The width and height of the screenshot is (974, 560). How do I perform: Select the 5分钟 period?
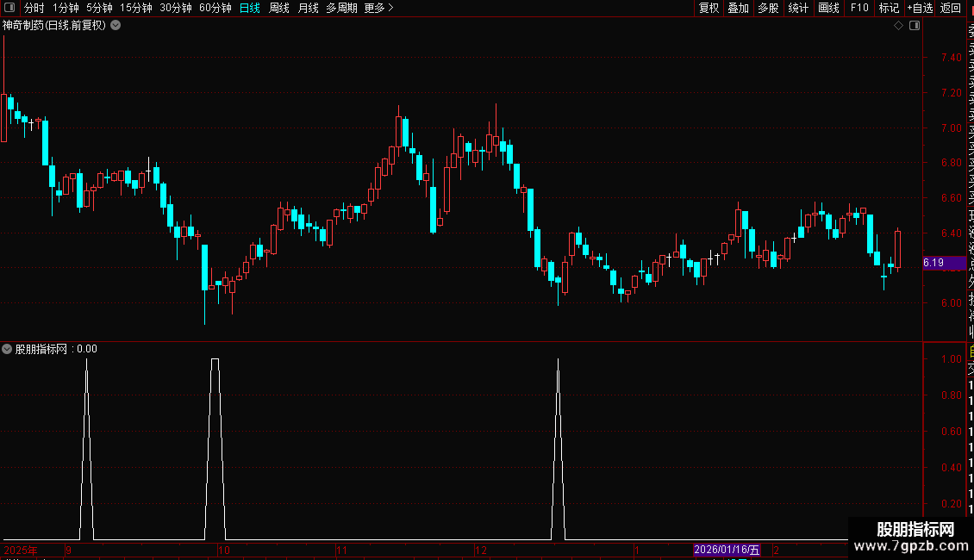pyautogui.click(x=99, y=8)
